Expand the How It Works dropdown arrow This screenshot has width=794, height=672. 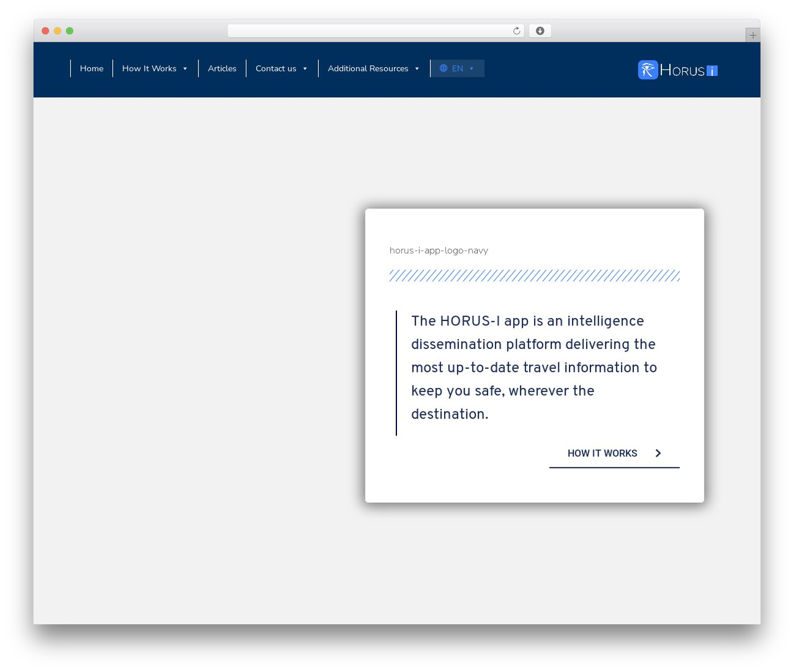coord(185,69)
